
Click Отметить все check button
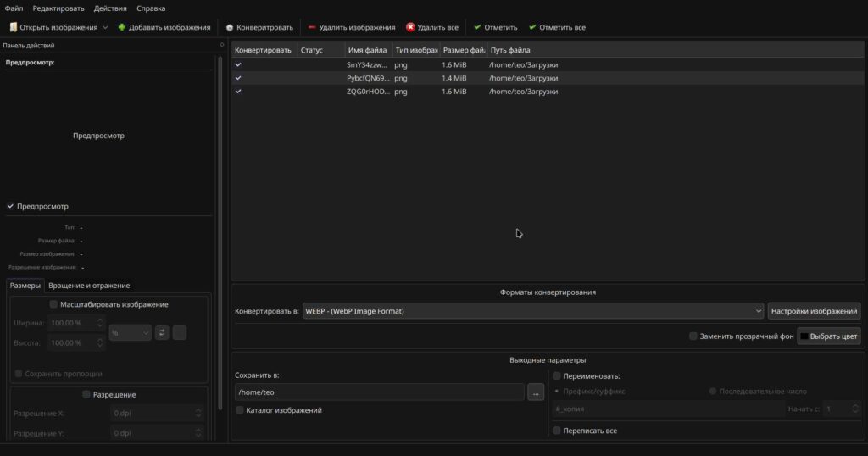(557, 27)
